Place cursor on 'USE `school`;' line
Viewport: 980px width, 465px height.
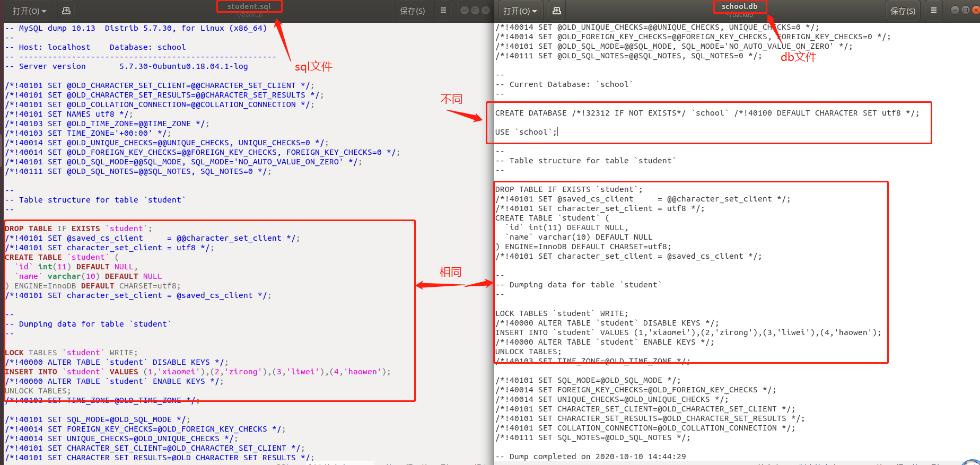coord(526,132)
